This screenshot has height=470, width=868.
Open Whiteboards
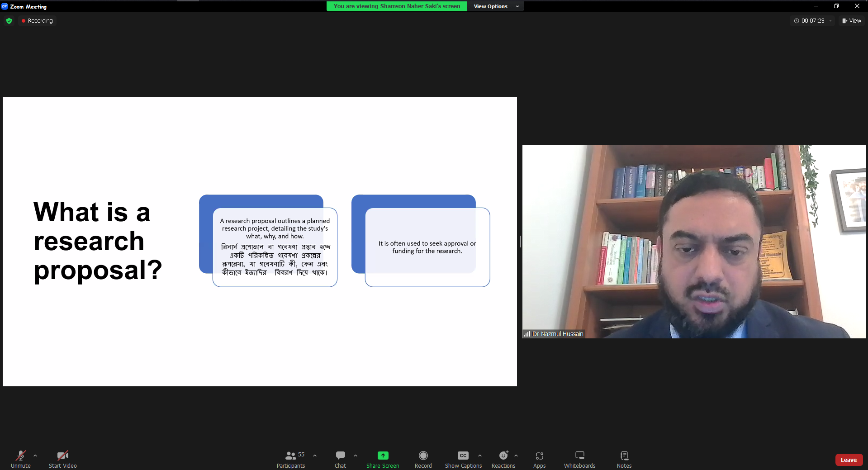579,459
